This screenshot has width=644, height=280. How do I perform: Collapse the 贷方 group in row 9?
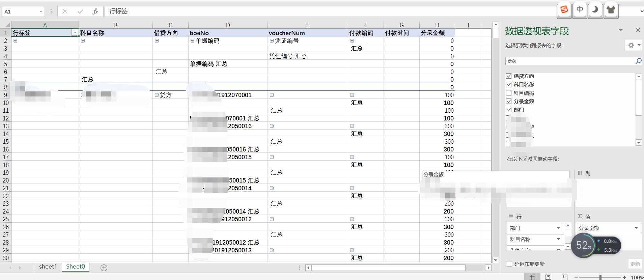(157, 95)
